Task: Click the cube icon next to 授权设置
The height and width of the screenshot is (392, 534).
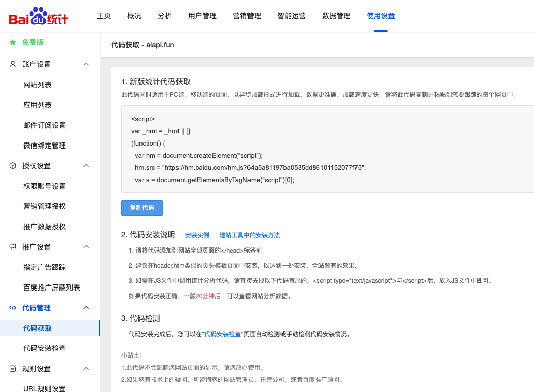Action: tap(13, 166)
